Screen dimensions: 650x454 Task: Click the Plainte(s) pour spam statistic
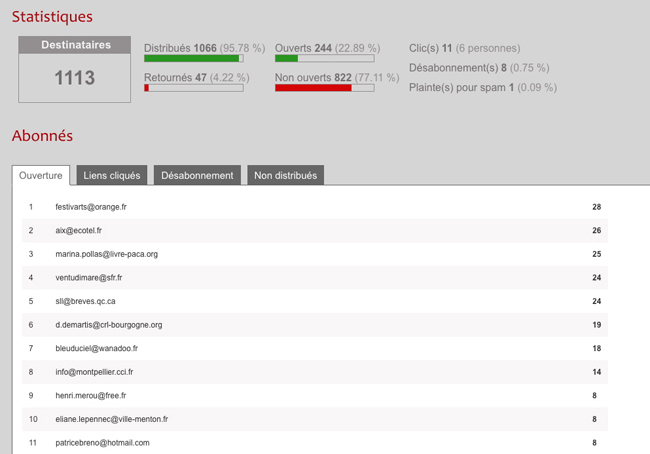[x=483, y=87]
